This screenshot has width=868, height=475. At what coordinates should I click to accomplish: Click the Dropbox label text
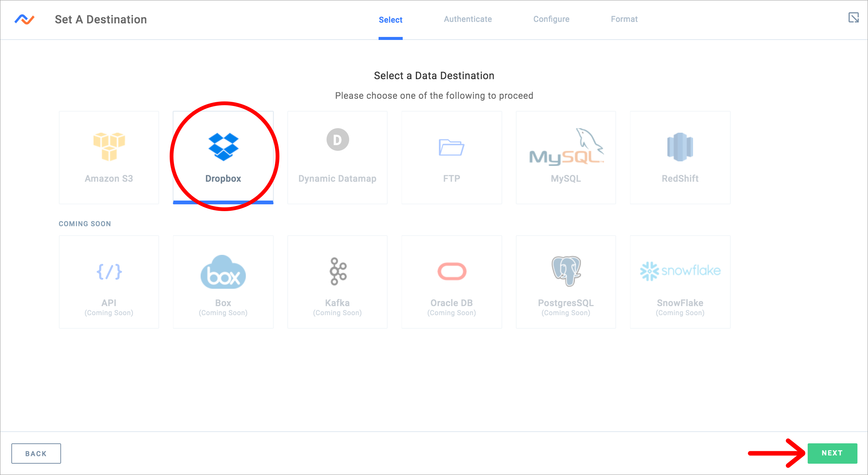tap(223, 179)
